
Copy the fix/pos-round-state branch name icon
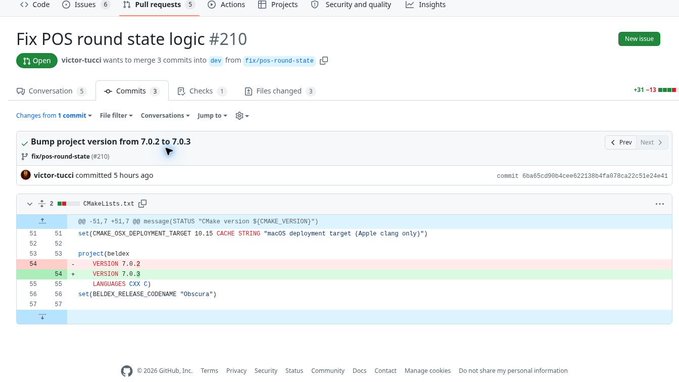tap(323, 61)
